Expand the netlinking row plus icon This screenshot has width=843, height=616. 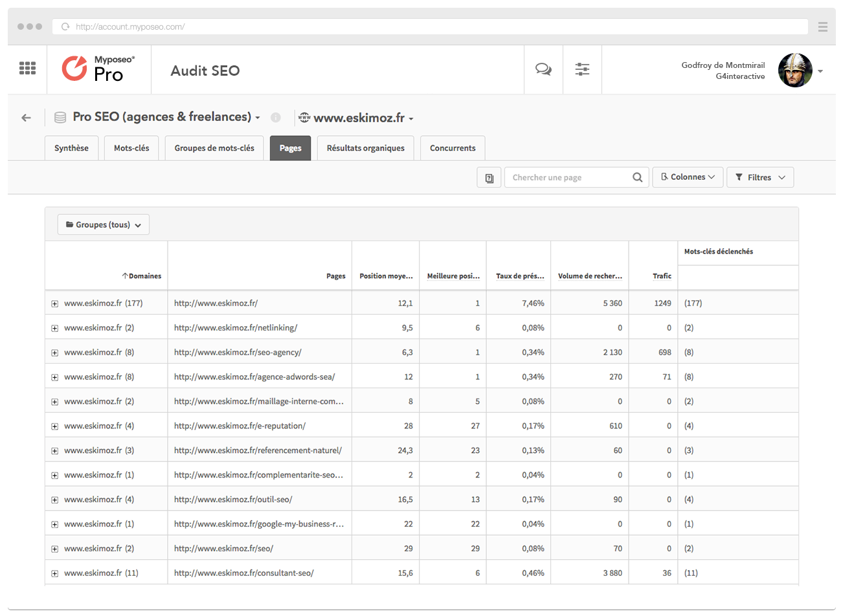pos(54,329)
